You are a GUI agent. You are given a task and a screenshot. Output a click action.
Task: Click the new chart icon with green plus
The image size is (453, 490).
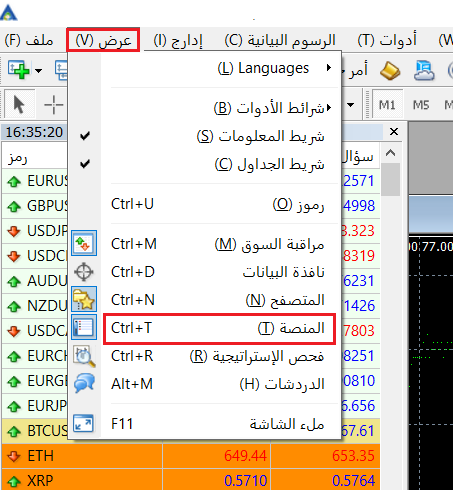click(19, 70)
